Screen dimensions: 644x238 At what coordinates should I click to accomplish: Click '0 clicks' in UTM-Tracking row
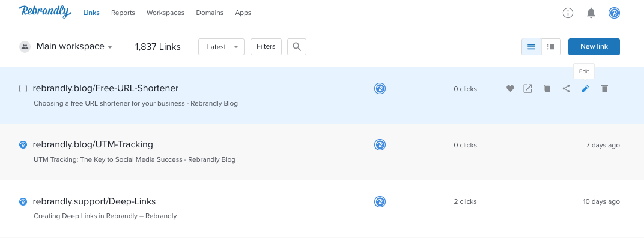coord(466,145)
